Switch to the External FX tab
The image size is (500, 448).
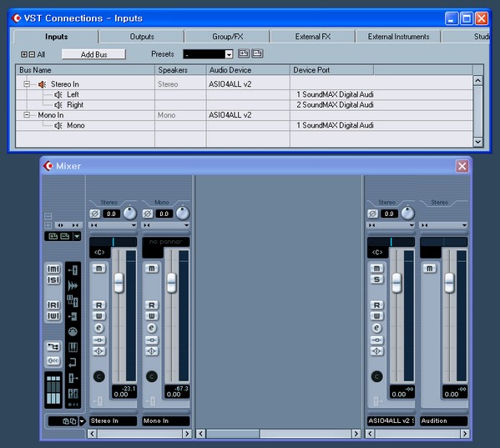pos(312,37)
